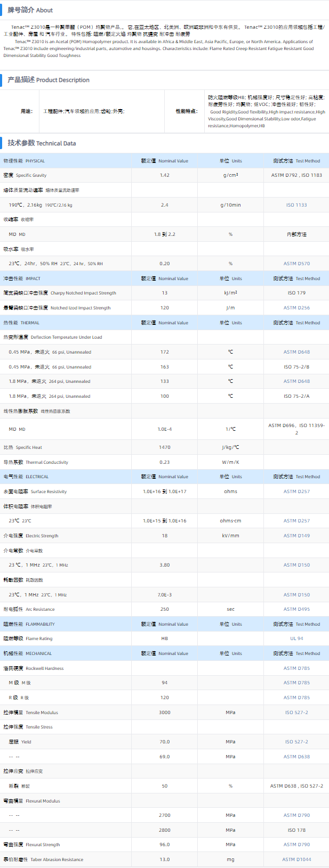This screenshot has height=868, width=329.
Task: Open ASTM D256 link for Notched Izod Impact
Action: (296, 308)
